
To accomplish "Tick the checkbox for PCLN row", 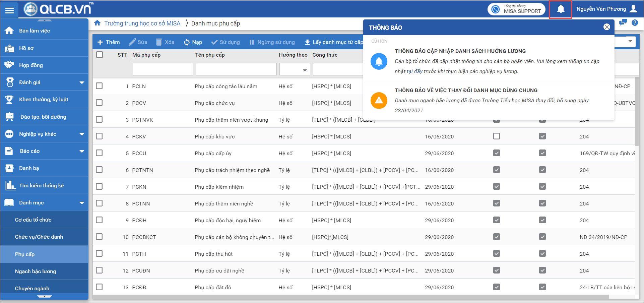I will click(x=99, y=86).
